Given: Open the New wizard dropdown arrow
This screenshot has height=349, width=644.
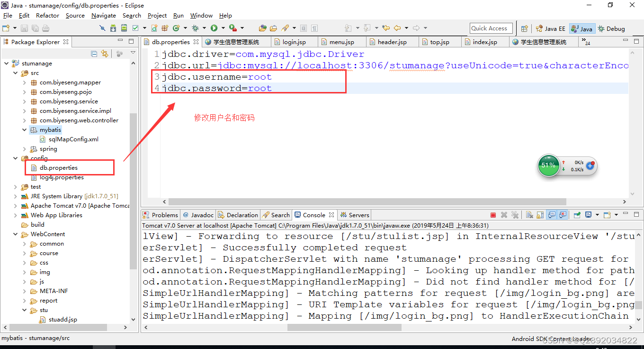Looking at the screenshot, I should point(14,28).
